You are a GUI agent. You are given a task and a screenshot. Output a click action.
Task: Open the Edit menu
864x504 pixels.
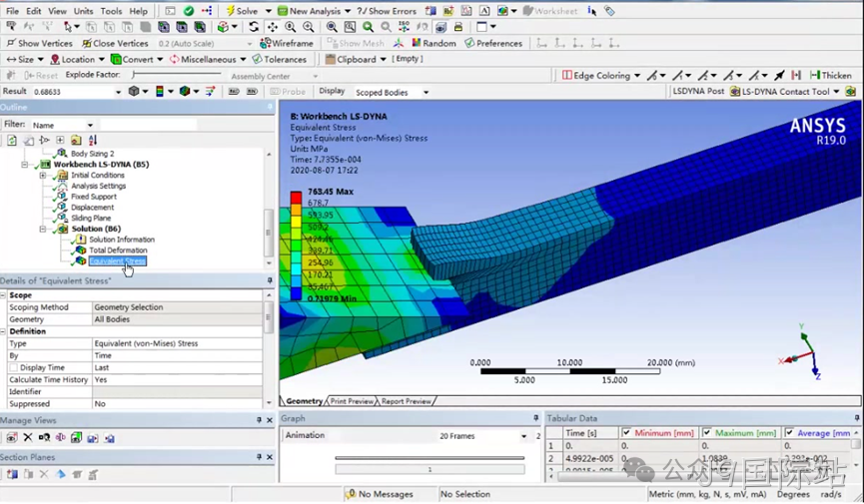coord(34,10)
